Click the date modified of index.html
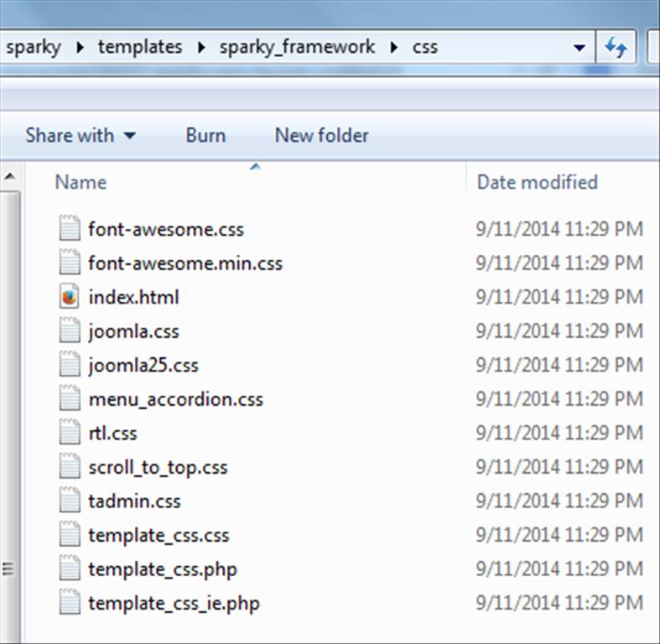 (x=559, y=297)
